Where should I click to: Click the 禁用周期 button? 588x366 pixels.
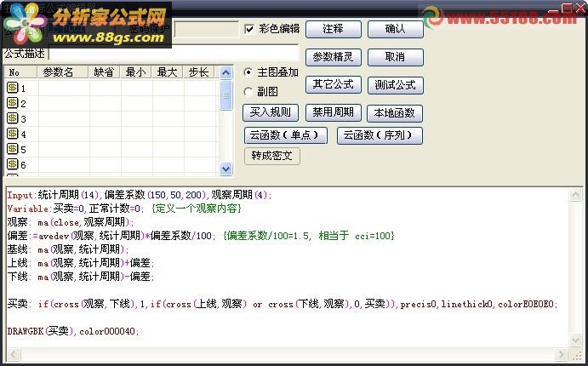tap(334, 113)
